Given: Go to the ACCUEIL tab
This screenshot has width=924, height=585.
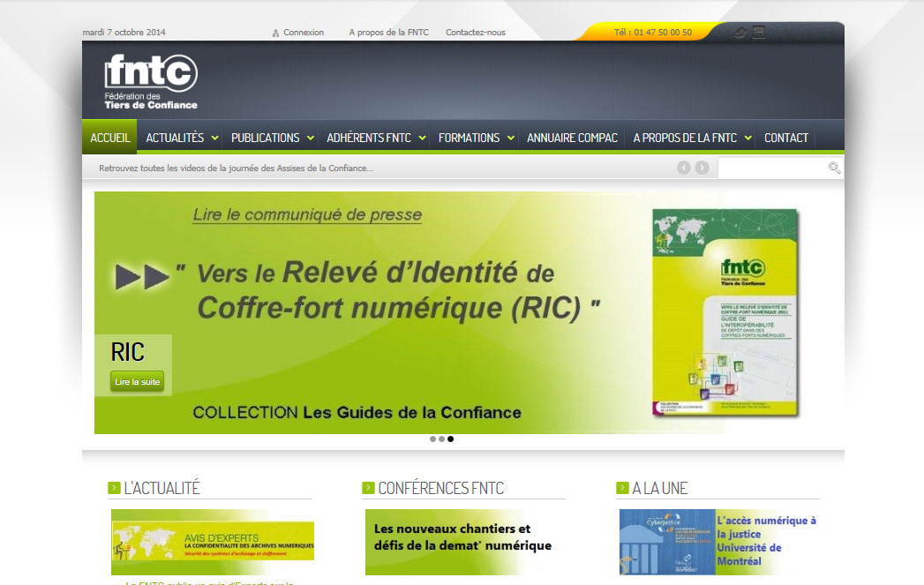Looking at the screenshot, I should pos(109,138).
